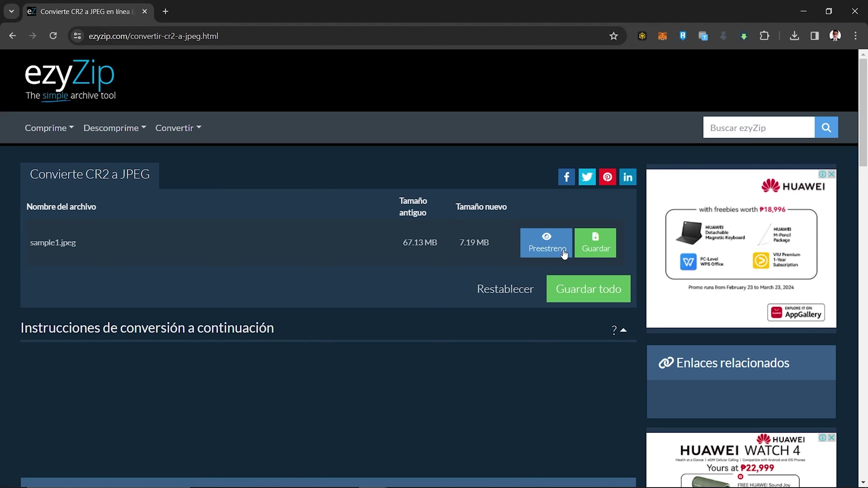Viewport: 868px width, 488px height.
Task: Open the Huawei AppGallery ad button
Action: coord(796,313)
